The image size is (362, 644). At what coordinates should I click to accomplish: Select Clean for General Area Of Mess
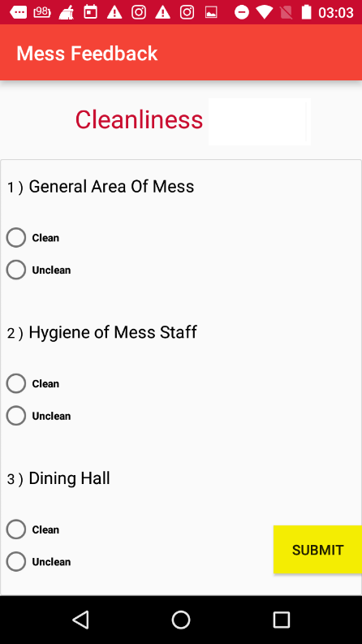[x=32, y=238]
